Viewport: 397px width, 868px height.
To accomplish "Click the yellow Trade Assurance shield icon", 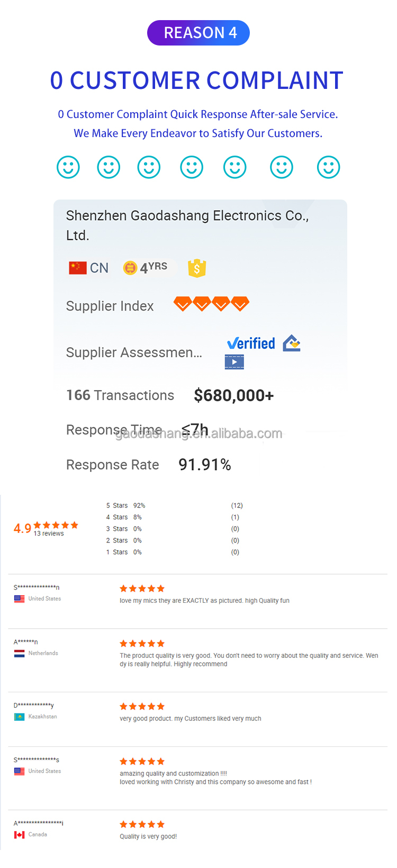I will click(197, 268).
